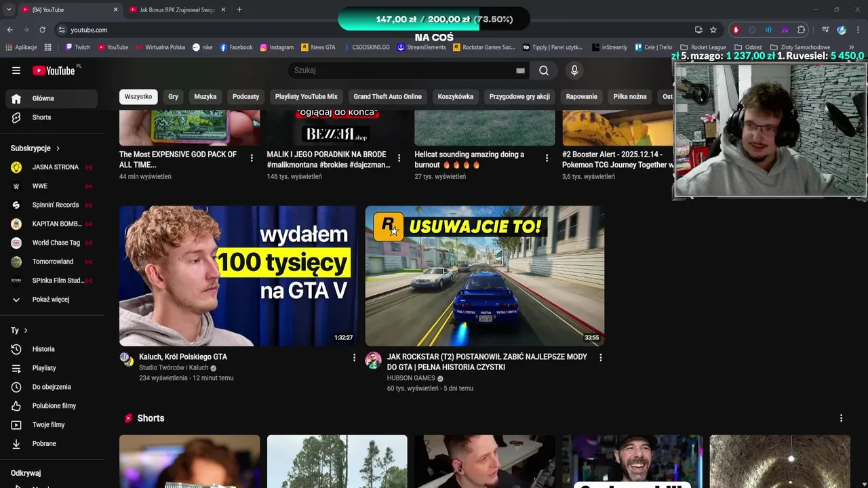
Task: Open the Złoty Samochodowe bookmarks folder
Action: click(800, 47)
